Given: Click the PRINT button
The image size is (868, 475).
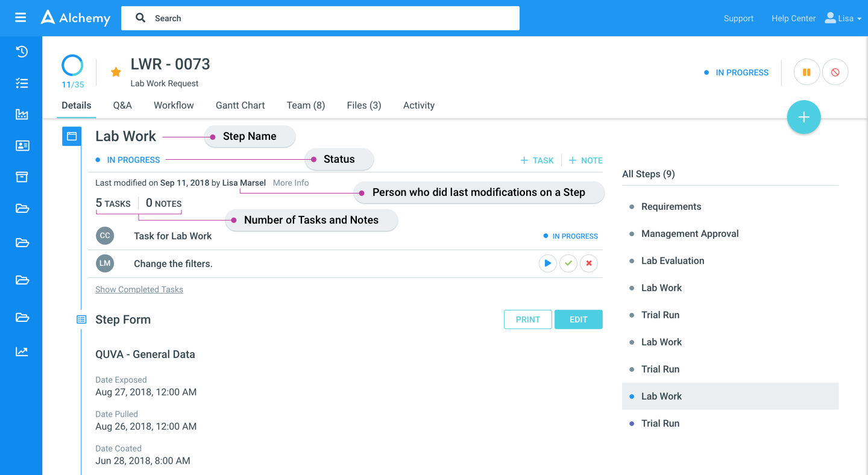Looking at the screenshot, I should [x=528, y=319].
